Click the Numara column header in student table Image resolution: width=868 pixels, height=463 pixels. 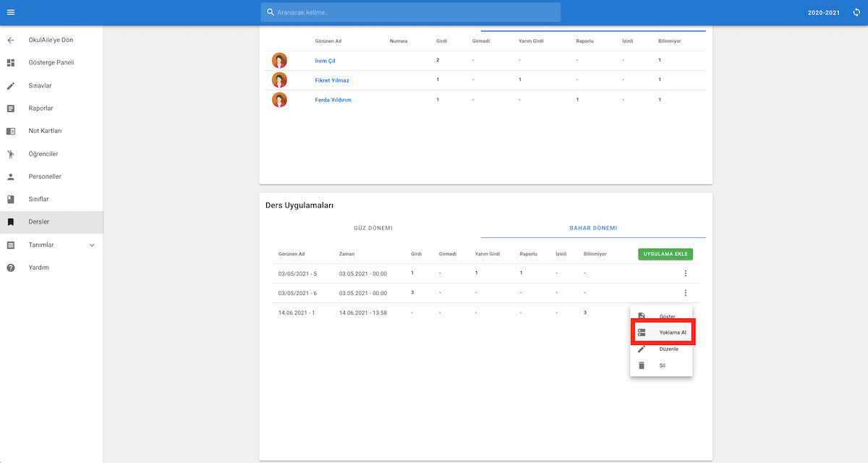399,41
